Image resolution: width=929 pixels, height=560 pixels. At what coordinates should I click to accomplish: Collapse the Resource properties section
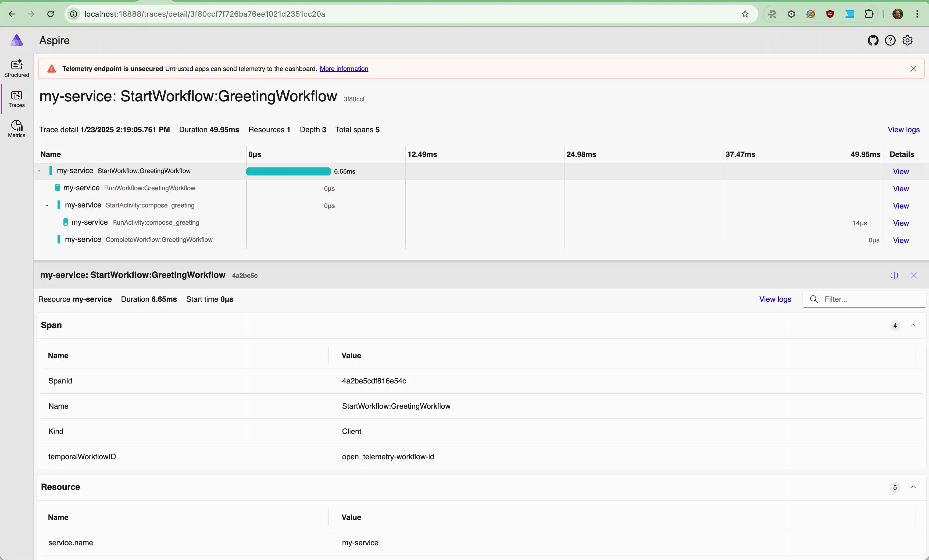click(913, 487)
